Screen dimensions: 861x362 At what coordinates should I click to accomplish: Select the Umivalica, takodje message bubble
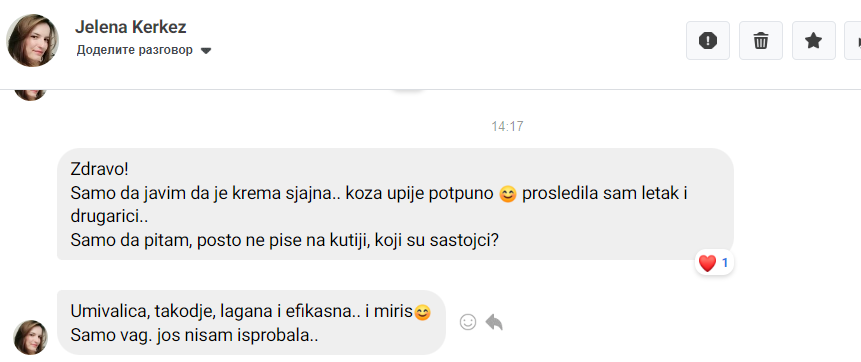(x=251, y=322)
